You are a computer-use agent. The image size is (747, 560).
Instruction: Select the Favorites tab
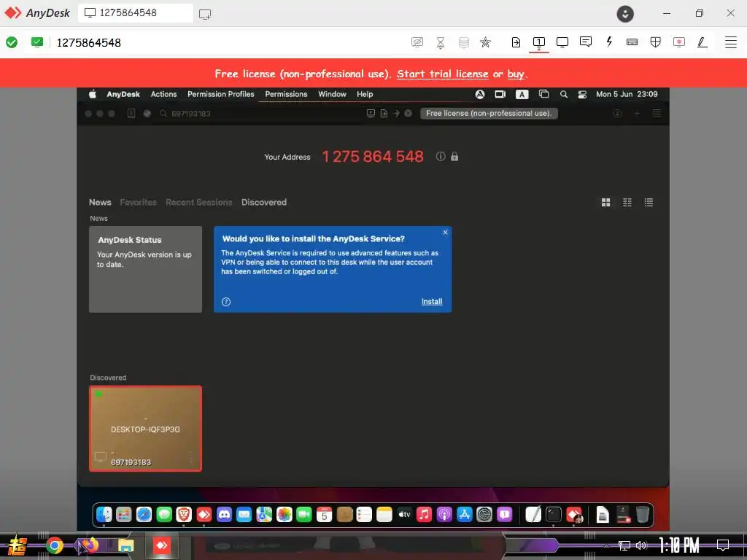138,203
